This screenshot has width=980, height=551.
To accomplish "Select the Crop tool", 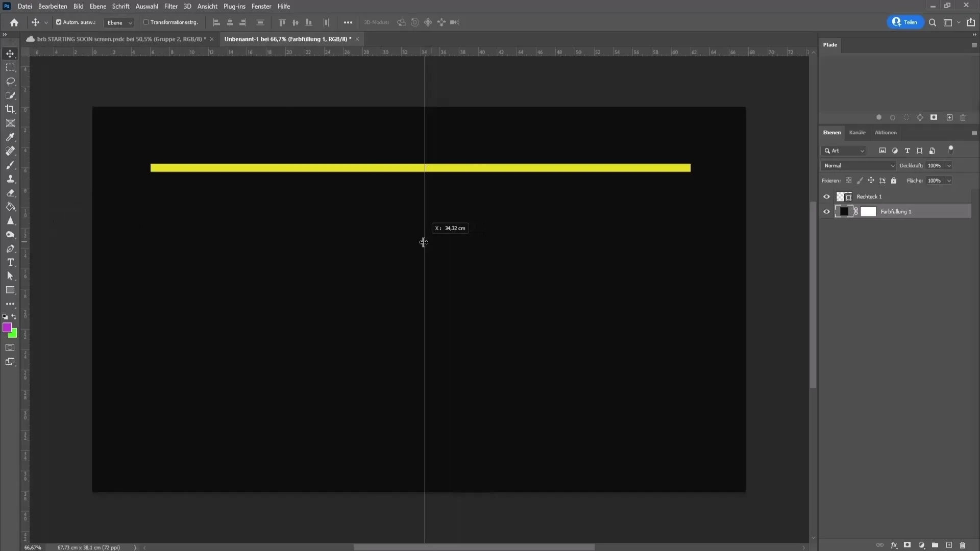I will [10, 109].
